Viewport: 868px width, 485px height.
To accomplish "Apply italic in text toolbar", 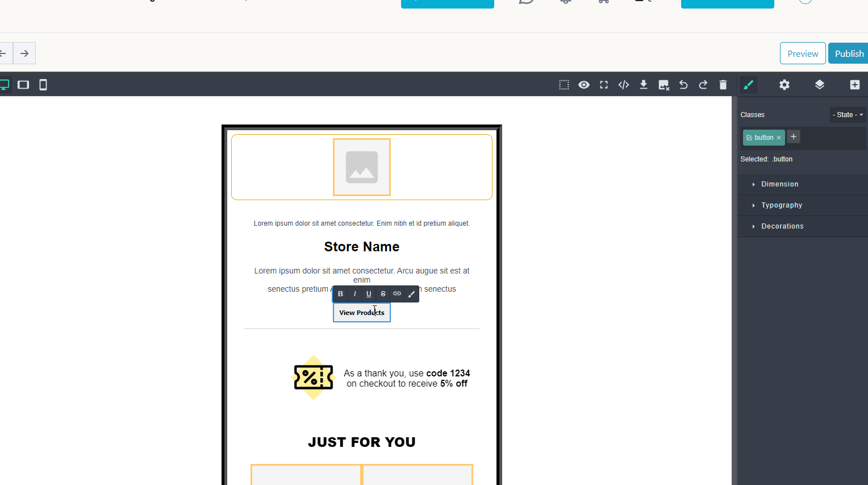I will (x=354, y=294).
